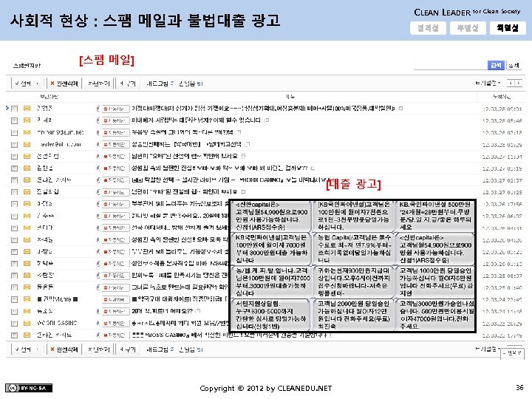Screen dimensions: 532x399
Task: Click envelope icon of 12.03.26 17:56 mail
Action: click(x=27, y=204)
